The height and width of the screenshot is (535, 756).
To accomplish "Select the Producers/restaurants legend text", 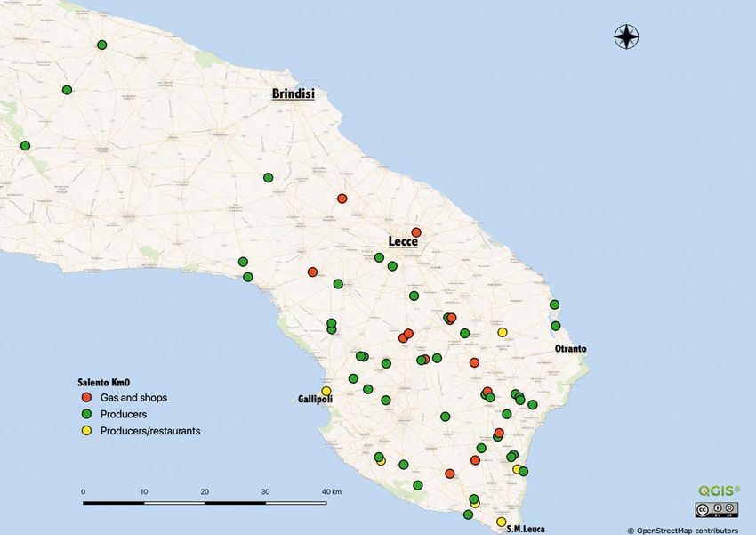I will tap(150, 431).
